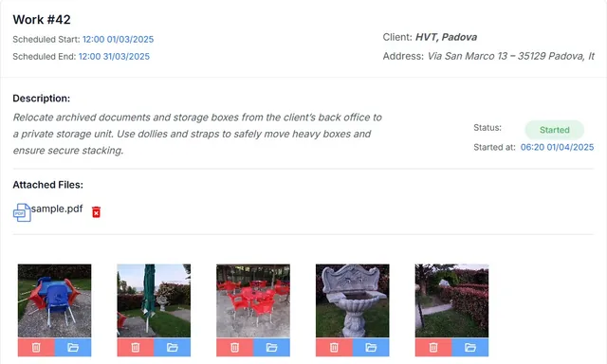Viewport: 607px width, 364px height.
Task: Click the Started at label
Action: coord(494,147)
